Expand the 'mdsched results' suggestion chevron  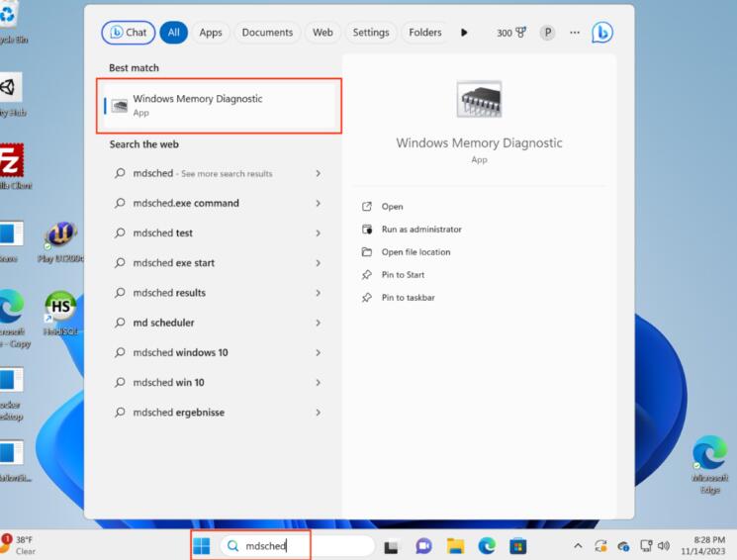pyautogui.click(x=318, y=293)
